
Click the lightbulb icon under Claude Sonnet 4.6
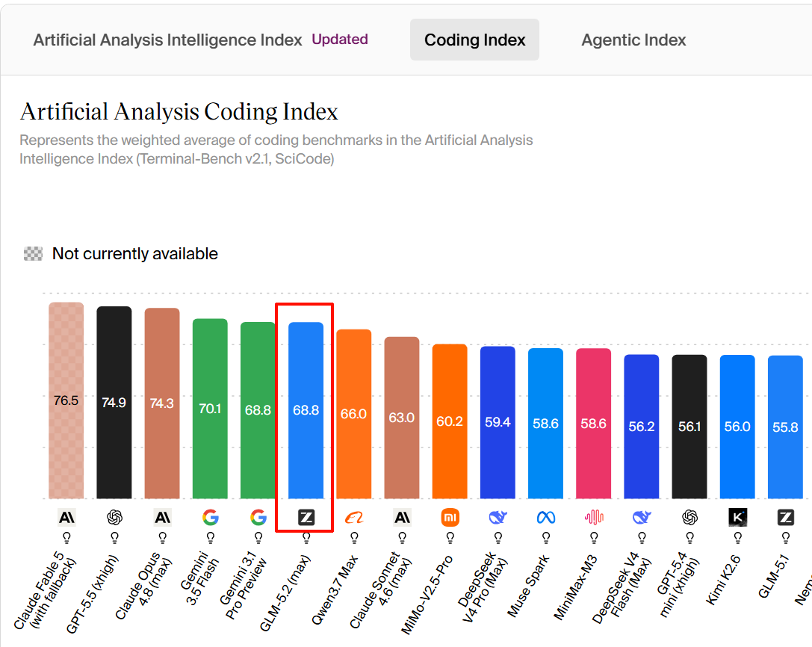tap(402, 538)
